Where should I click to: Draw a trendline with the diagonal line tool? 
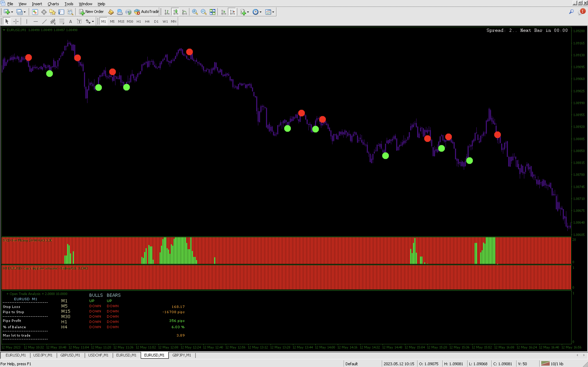tap(44, 22)
